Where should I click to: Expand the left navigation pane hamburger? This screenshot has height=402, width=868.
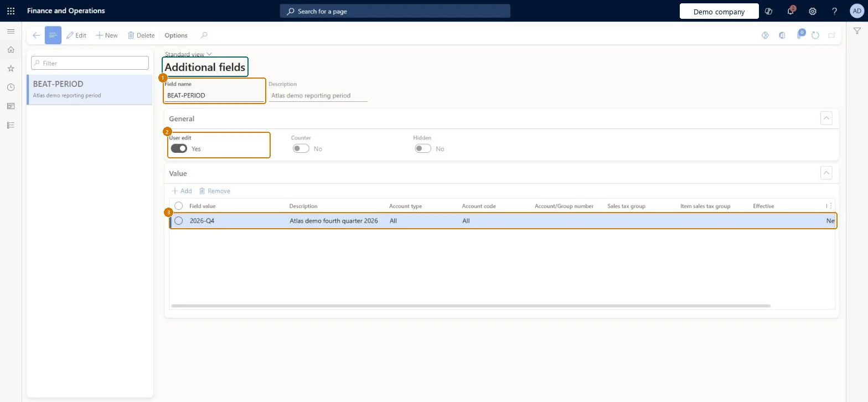[x=11, y=32]
